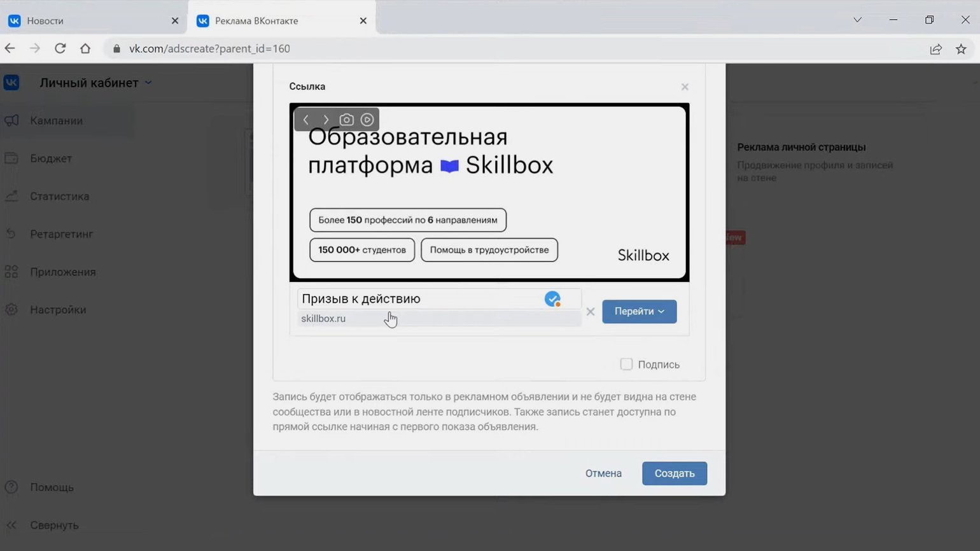Click the lock icon in address bar
The width and height of the screenshot is (980, 551).
[116, 48]
